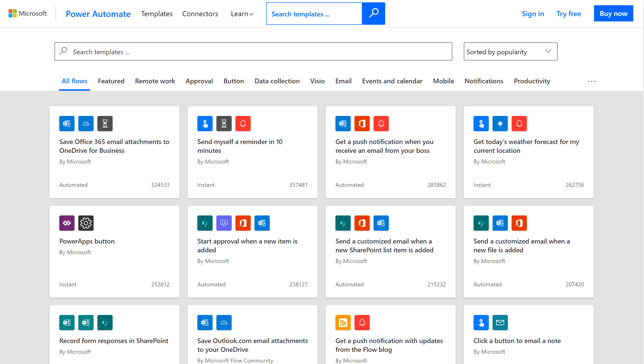Screen dimensions: 644x364
Task: Click the PowerApps gear settings icon
Action: click(x=86, y=222)
